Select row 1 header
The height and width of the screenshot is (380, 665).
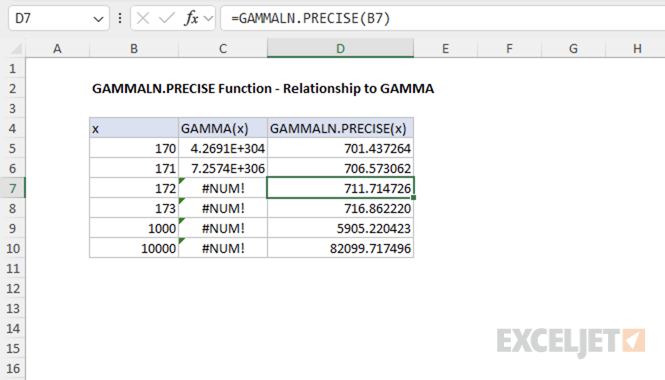[13, 68]
